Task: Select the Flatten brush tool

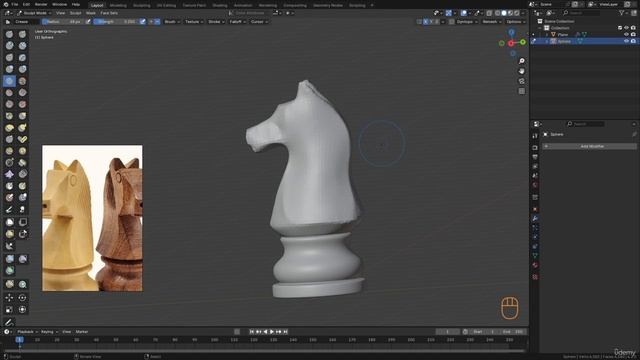Action: [9, 93]
